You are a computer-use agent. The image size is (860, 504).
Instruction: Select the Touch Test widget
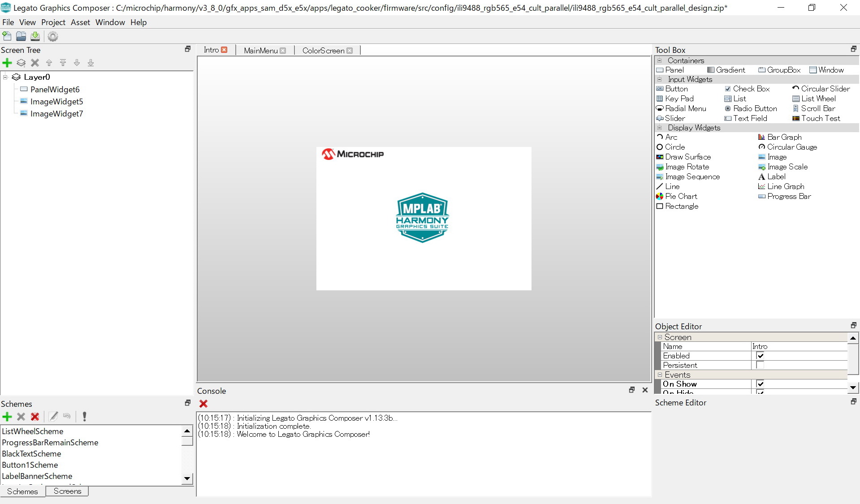[x=816, y=118]
